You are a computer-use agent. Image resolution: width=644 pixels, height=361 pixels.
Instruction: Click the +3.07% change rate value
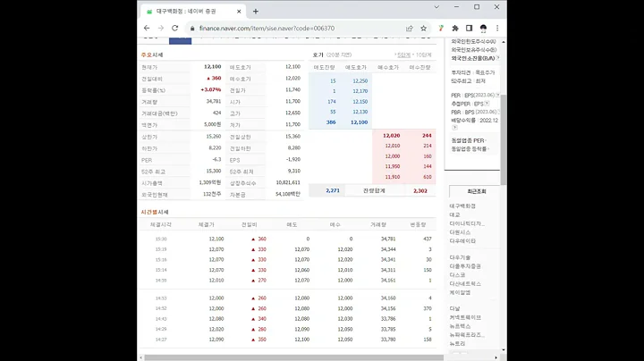[211, 90]
